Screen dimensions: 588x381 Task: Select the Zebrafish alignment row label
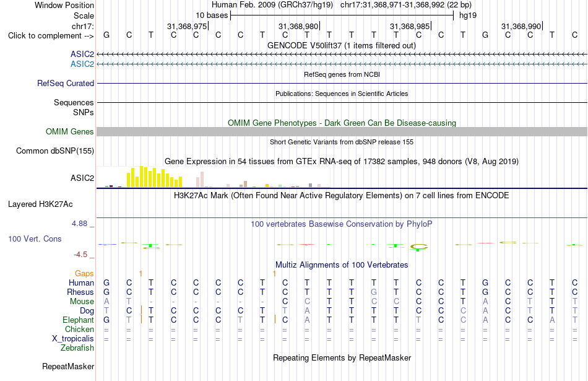pyautogui.click(x=77, y=348)
